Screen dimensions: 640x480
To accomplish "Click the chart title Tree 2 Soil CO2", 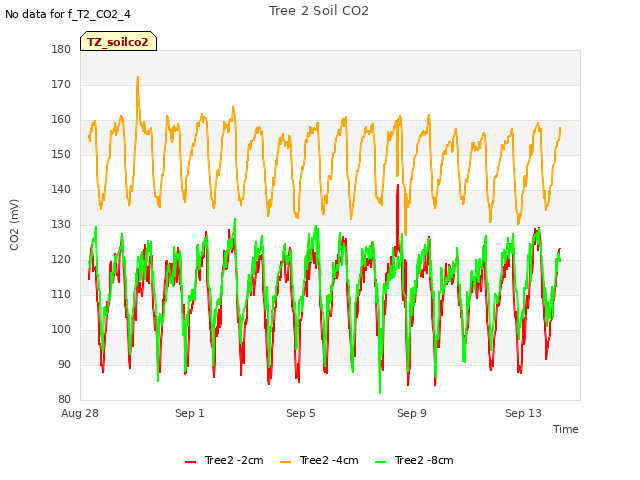I will tap(319, 11).
